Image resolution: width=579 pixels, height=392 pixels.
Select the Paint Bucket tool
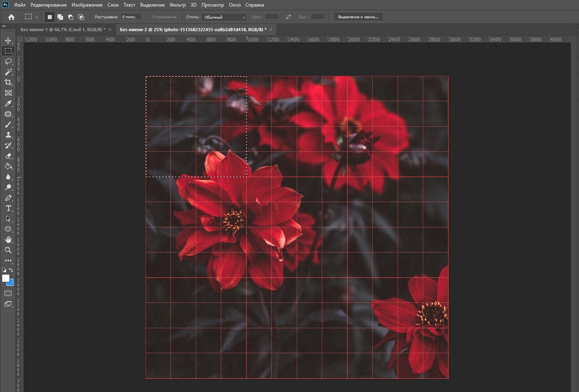click(8, 166)
